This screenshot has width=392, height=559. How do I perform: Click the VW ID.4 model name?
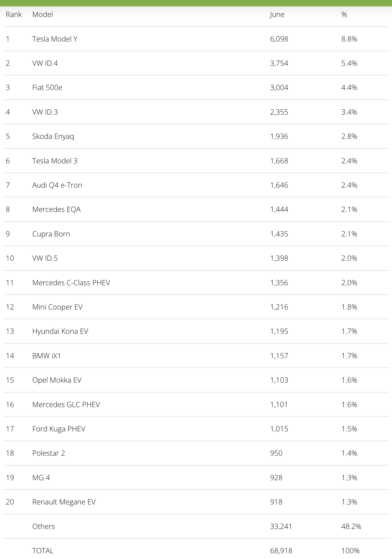45,63
